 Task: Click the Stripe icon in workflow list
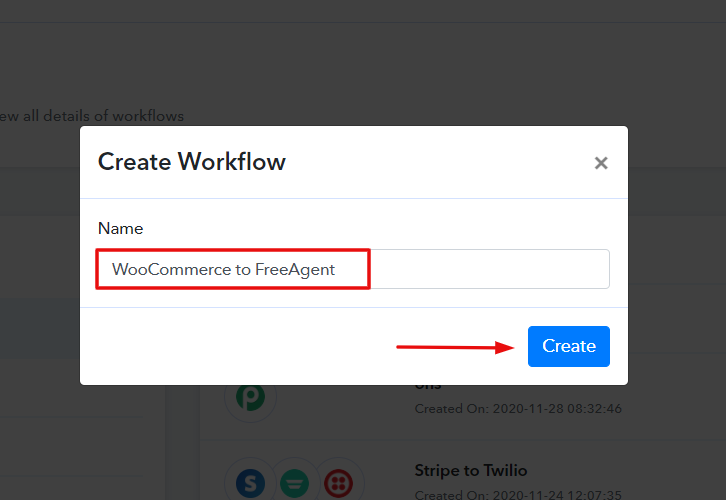coord(250,483)
